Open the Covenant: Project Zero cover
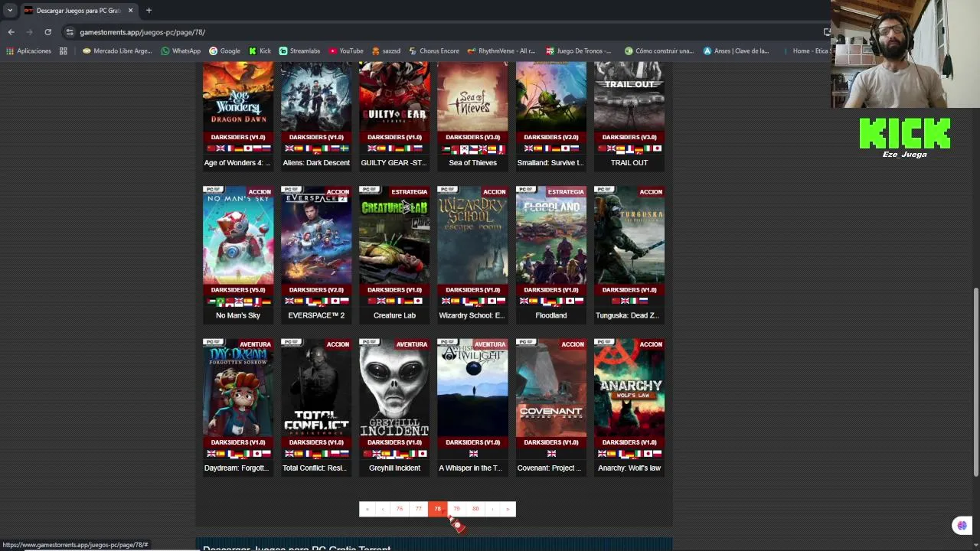The height and width of the screenshot is (551, 980). click(x=551, y=388)
